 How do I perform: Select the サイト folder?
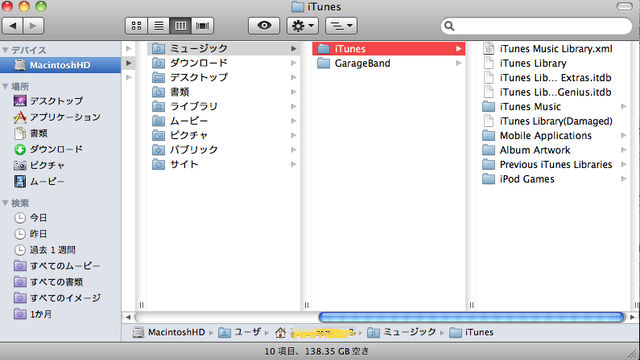pyautogui.click(x=224, y=164)
